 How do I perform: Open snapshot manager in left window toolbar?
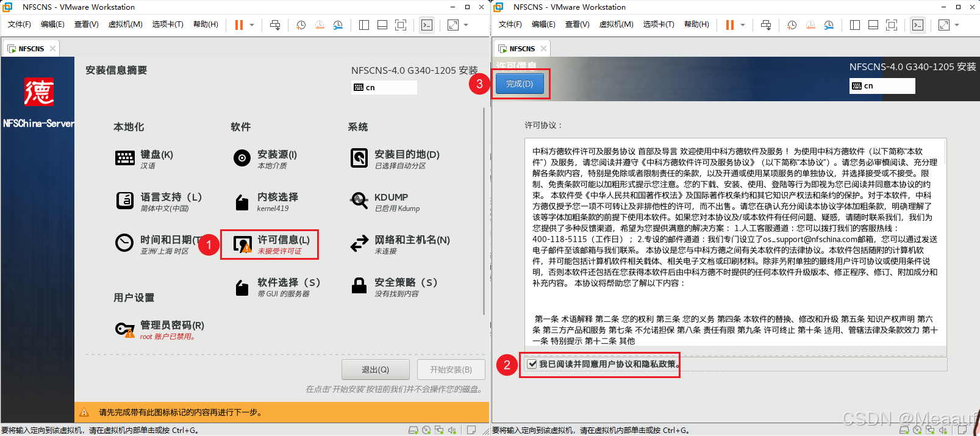[x=338, y=25]
